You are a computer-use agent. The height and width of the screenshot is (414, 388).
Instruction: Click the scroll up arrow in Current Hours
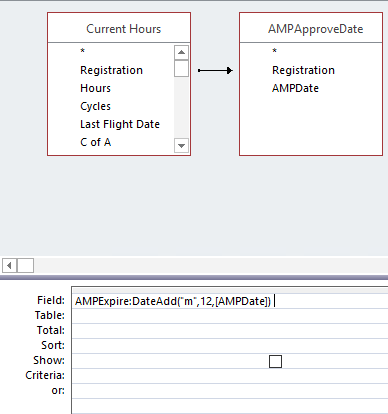181,52
